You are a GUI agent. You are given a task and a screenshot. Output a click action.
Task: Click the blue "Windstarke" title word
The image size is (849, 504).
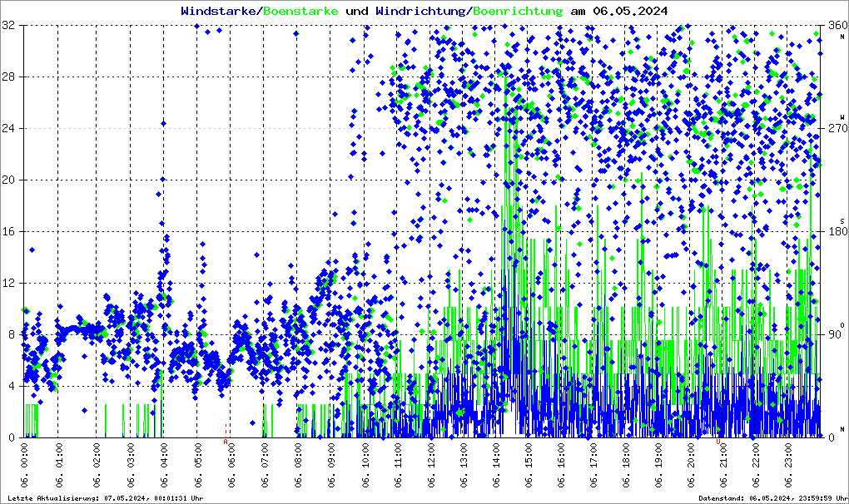click(218, 11)
